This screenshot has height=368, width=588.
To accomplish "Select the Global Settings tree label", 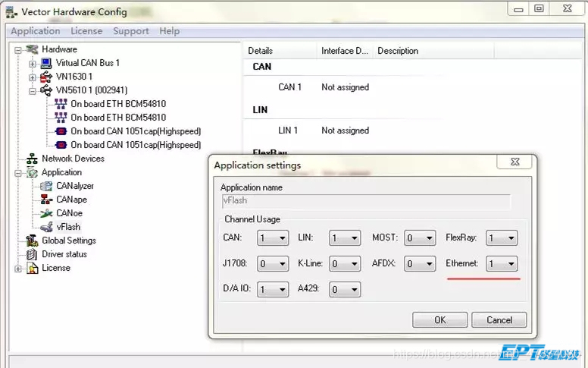I will point(69,241).
